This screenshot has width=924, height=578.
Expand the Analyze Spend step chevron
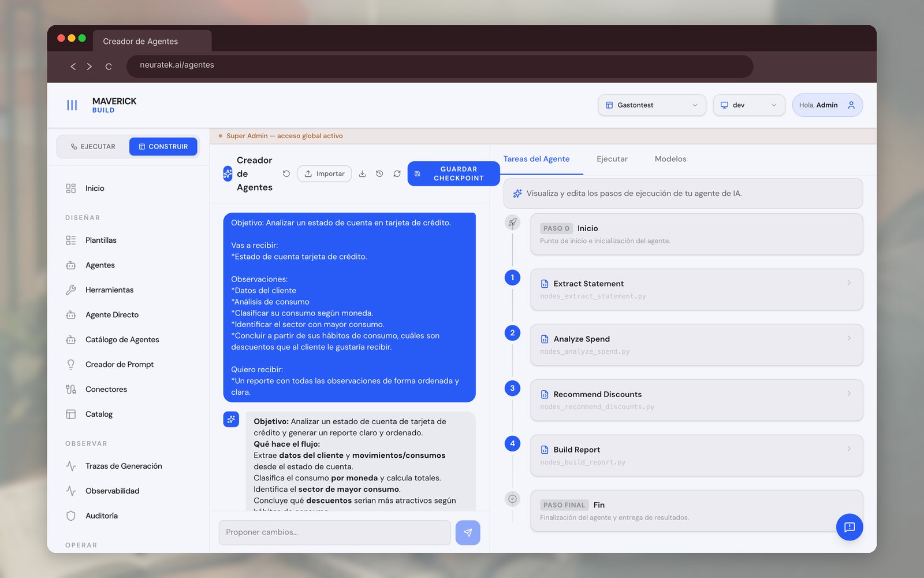[849, 338]
